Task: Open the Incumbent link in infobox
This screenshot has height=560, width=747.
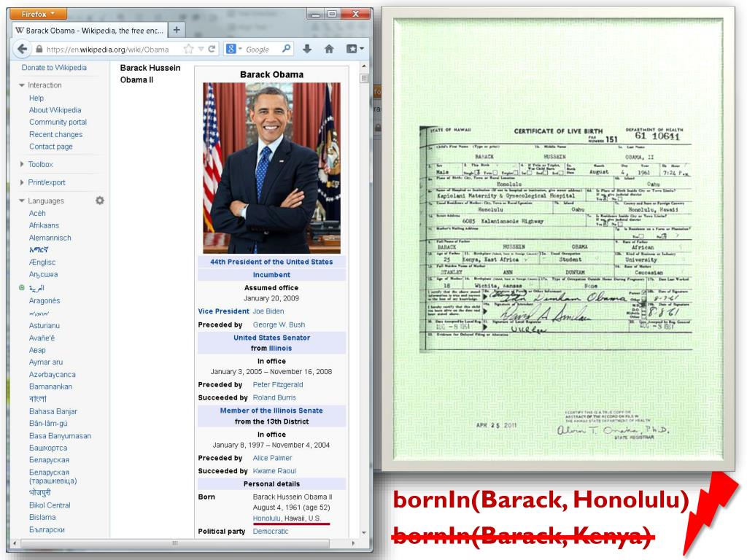Action: (x=271, y=275)
